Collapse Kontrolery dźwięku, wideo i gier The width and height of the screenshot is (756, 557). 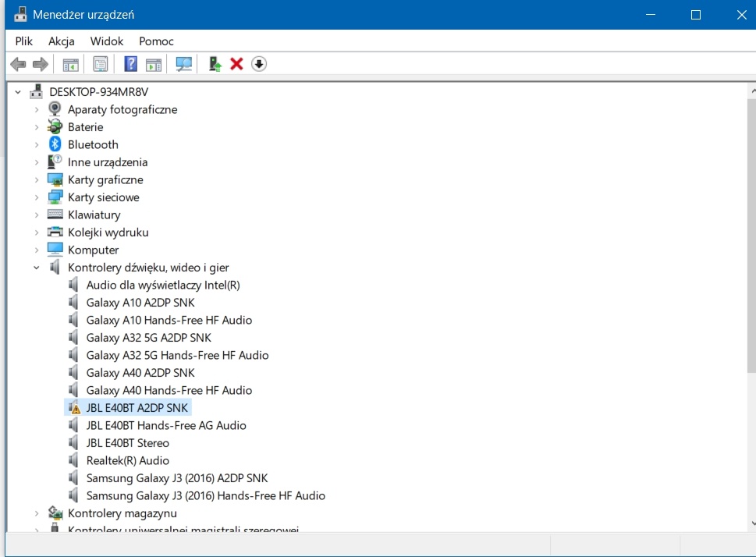pos(37,268)
